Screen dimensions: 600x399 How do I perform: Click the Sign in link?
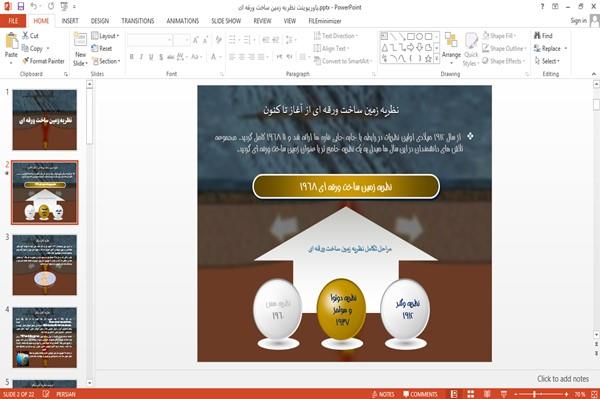pyautogui.click(x=578, y=21)
